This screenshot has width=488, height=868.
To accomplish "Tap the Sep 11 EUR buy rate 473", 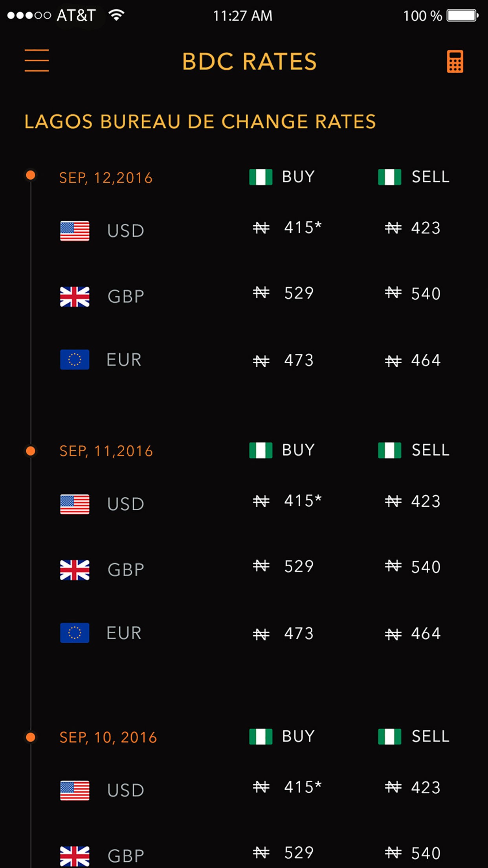I will (x=299, y=633).
